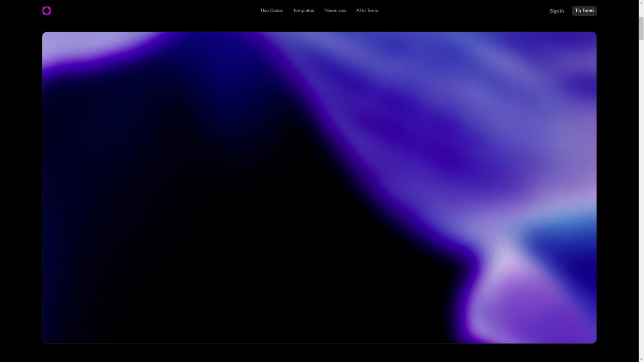644x362 pixels.
Task: Go to homepage via the magenta logo
Action: [x=46, y=11]
